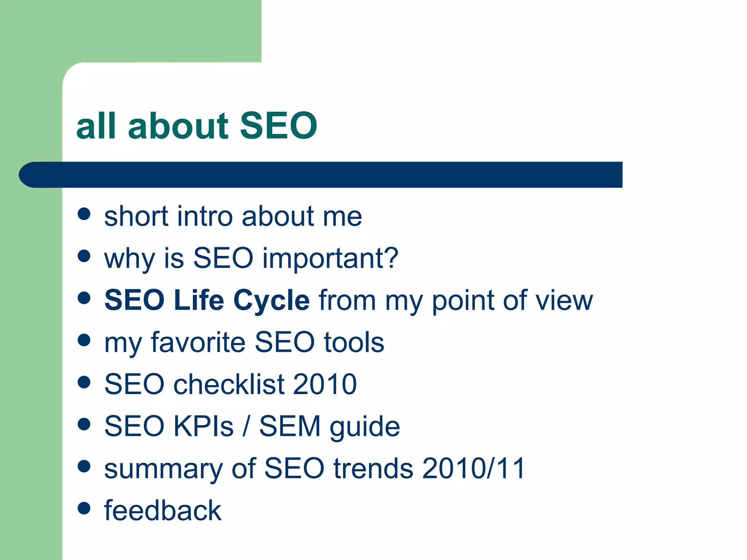Click the 'feedback' bullet text
The image size is (747, 560).
click(163, 510)
